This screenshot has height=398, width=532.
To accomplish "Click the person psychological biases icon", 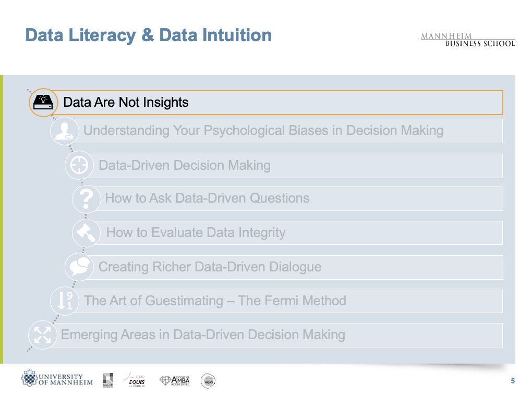I will click(x=64, y=131).
